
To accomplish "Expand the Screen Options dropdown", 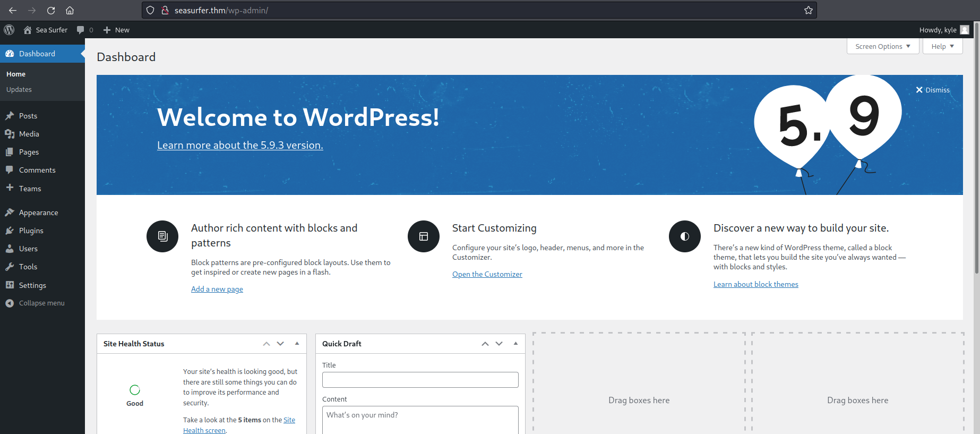I will 883,46.
